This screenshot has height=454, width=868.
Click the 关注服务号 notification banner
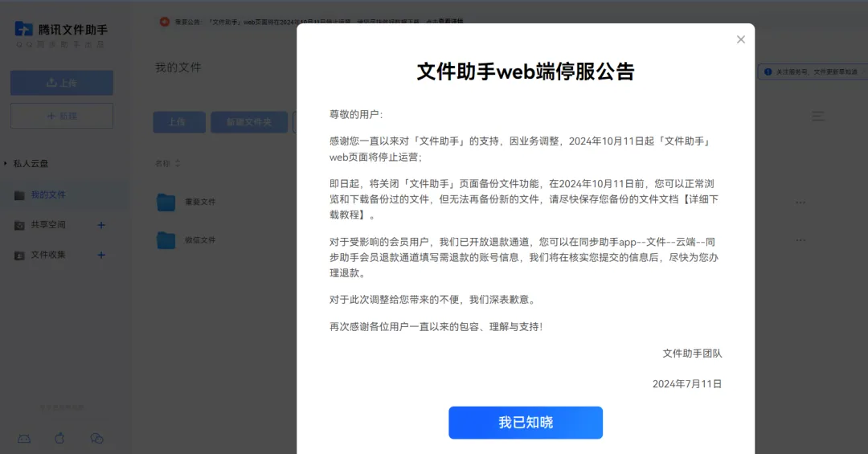pyautogui.click(x=813, y=72)
